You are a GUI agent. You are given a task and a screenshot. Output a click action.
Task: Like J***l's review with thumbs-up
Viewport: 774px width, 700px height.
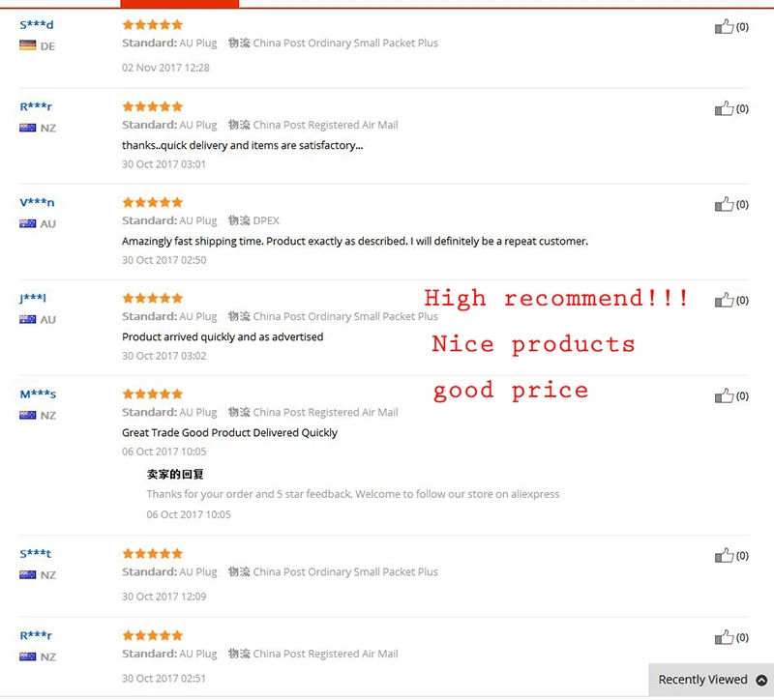(x=724, y=300)
